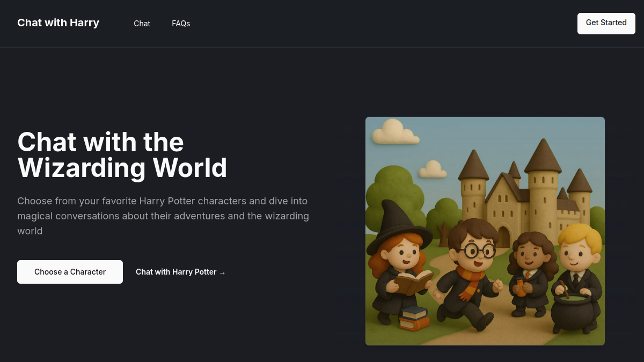Click the Chat with the Wizarding World heading

pos(122,155)
